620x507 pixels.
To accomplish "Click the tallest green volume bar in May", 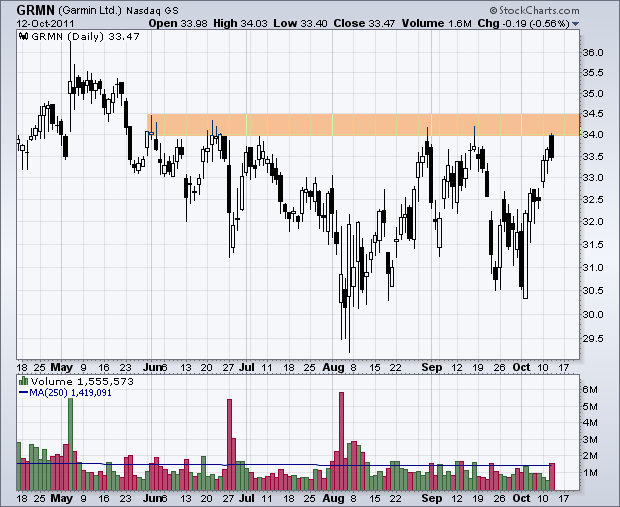I will pos(70,445).
